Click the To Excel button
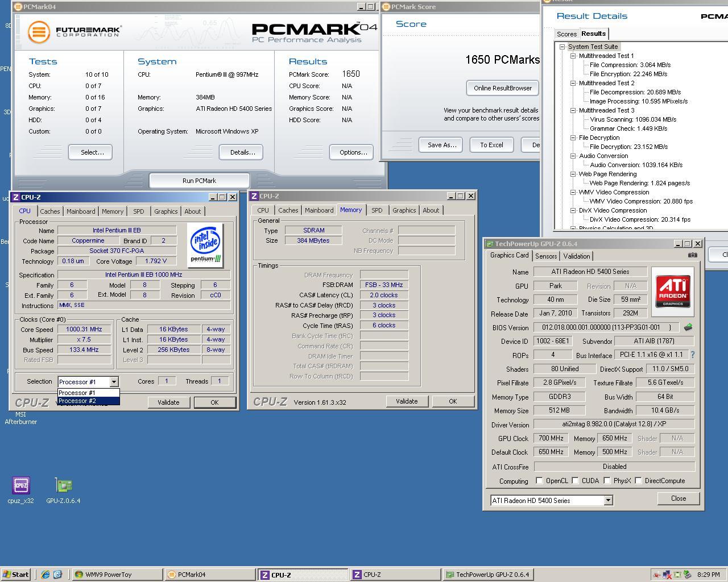 tap(491, 145)
